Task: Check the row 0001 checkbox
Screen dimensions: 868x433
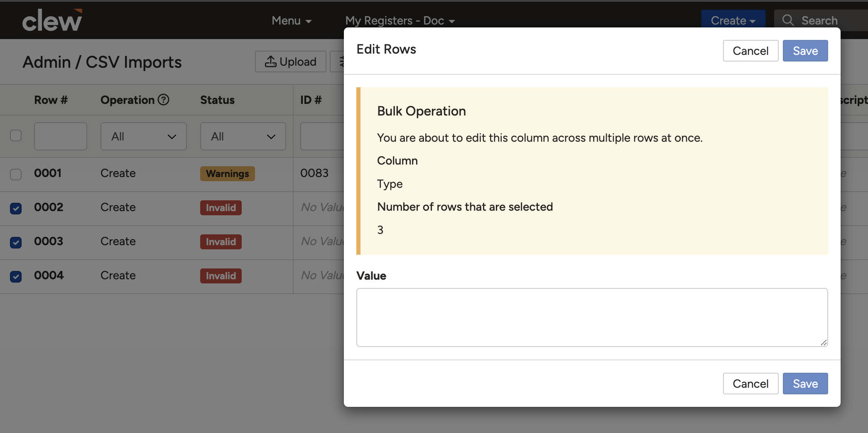Action: [16, 174]
